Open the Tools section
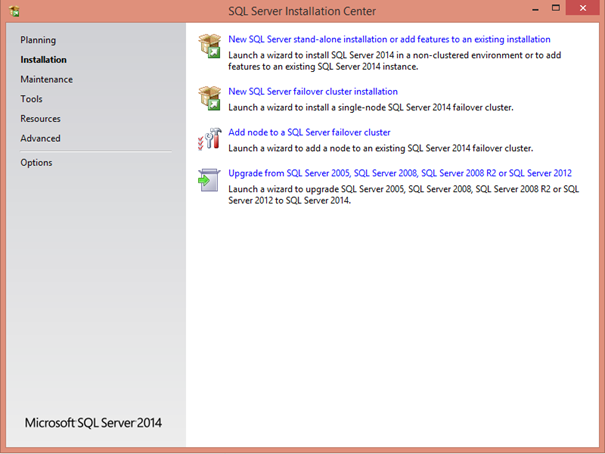This screenshot has height=454, width=605. click(x=32, y=99)
